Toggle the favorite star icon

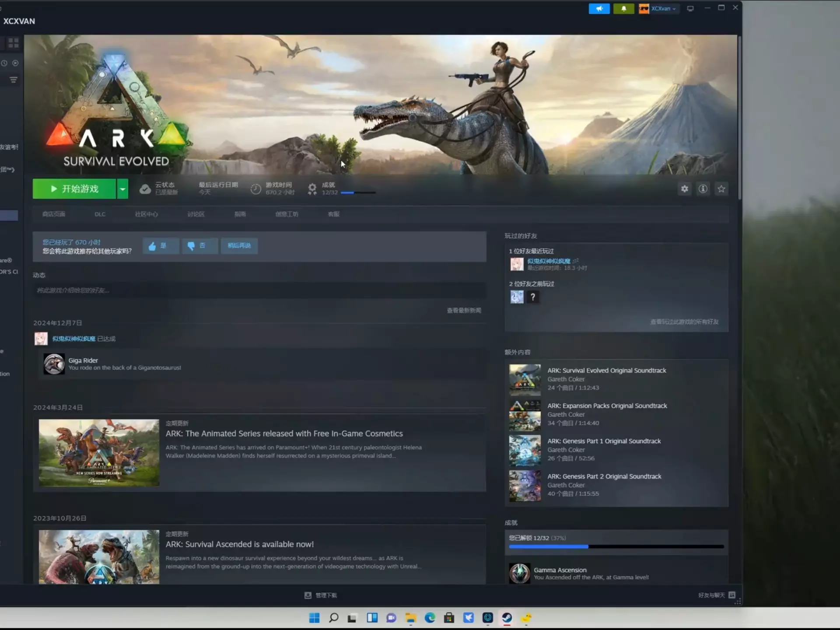[721, 189]
